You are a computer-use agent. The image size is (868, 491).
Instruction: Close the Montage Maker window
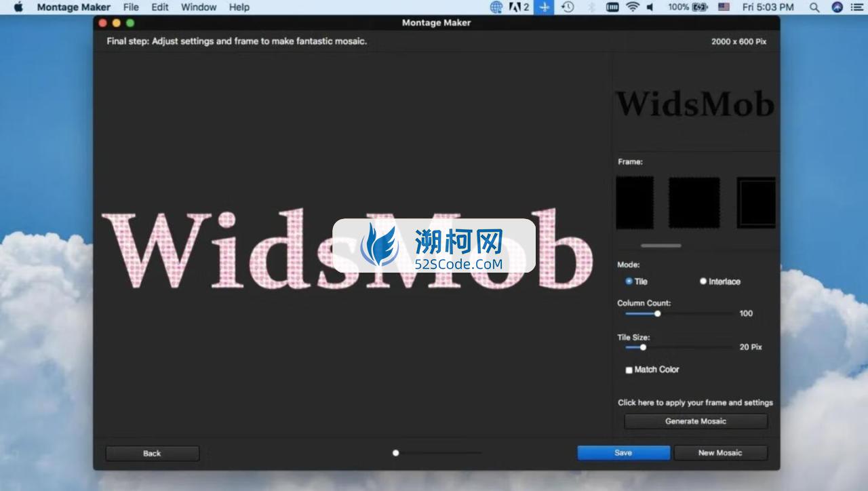[x=103, y=23]
